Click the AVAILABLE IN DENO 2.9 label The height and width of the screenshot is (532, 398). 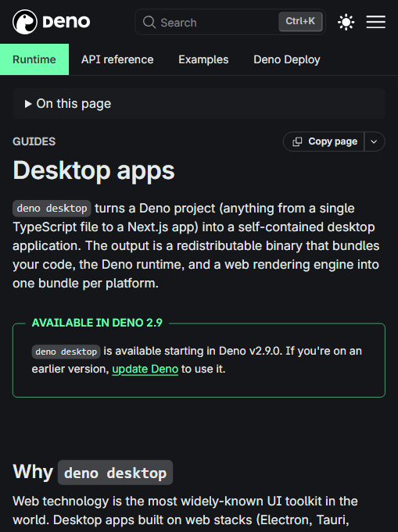pos(97,323)
